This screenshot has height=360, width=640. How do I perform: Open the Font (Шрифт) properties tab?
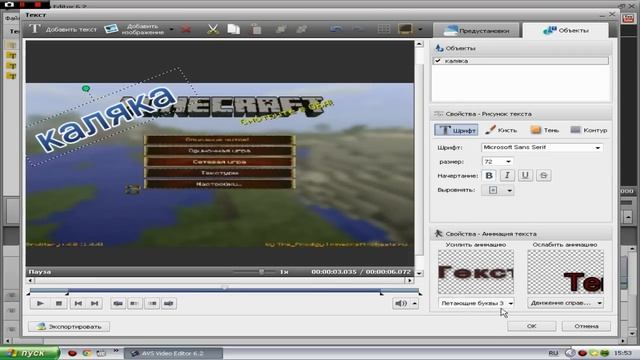click(x=456, y=130)
